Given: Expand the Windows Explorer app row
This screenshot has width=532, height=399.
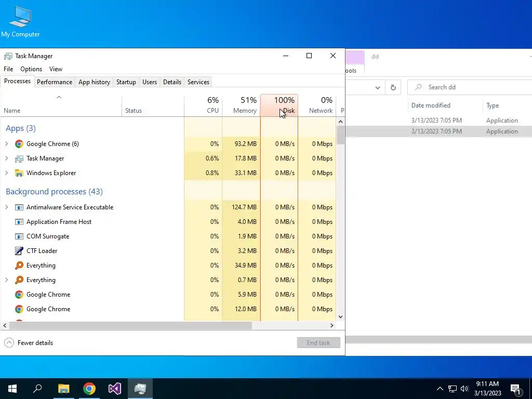Looking at the screenshot, I should coord(6,173).
